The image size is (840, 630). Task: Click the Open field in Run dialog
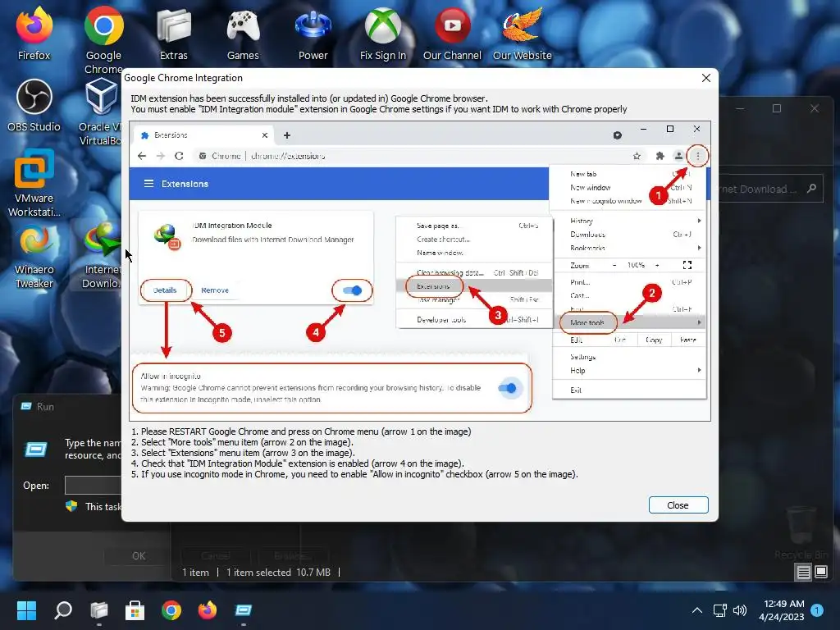click(94, 486)
